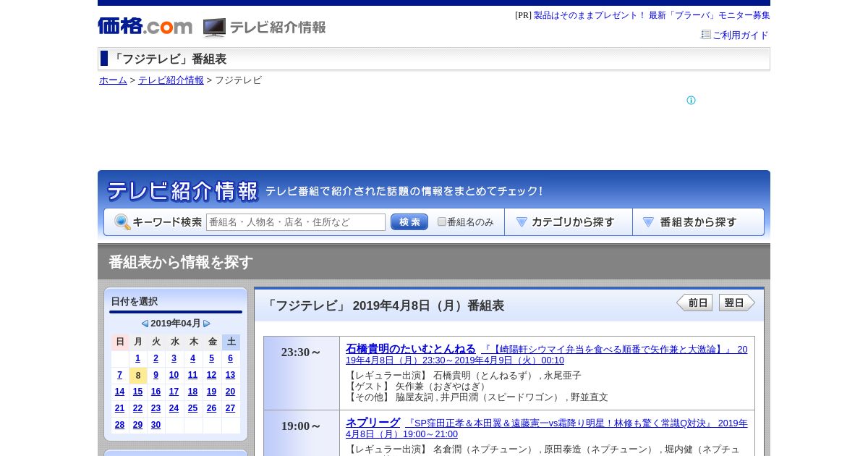Click the 日付を選択 panel heading
The width and height of the screenshot is (868, 456).
(134, 302)
